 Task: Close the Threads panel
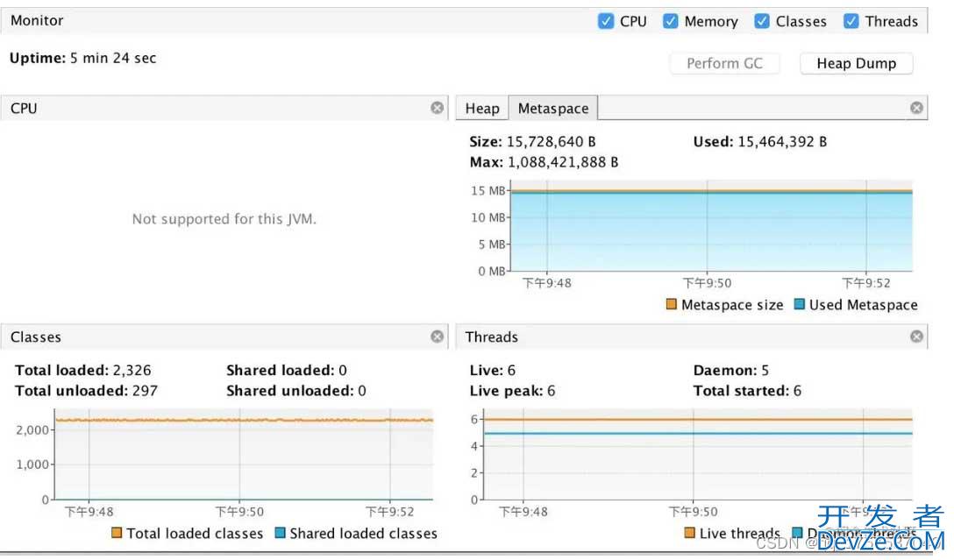916,337
